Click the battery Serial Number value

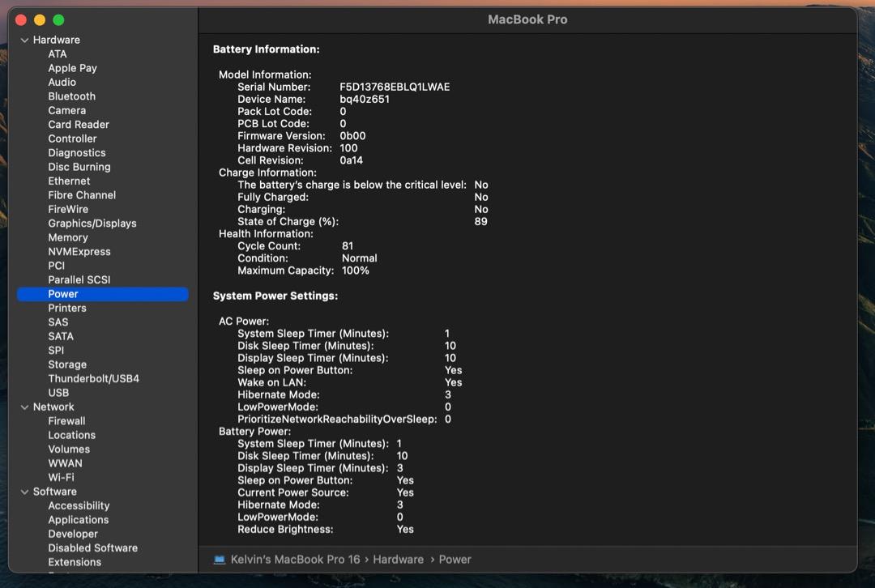[x=395, y=87]
